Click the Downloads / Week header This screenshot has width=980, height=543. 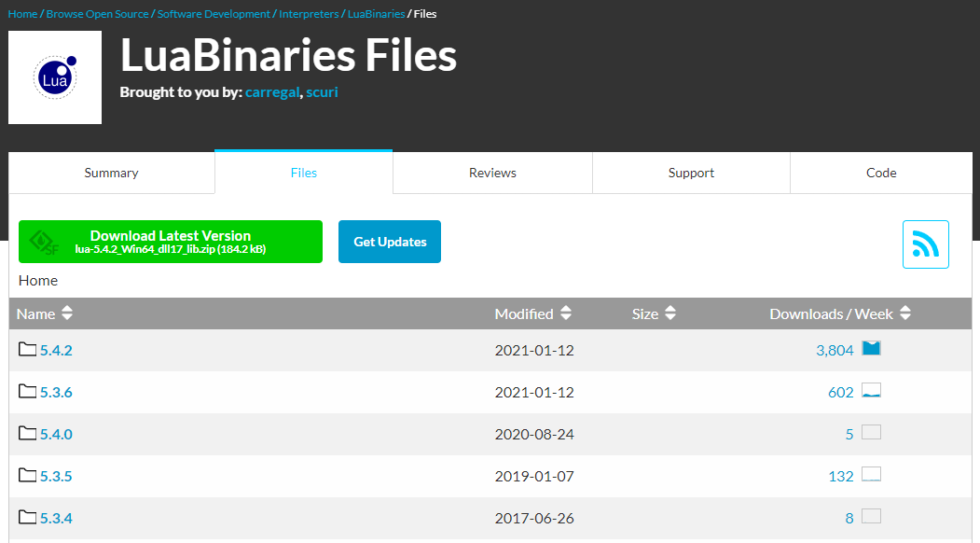831,314
